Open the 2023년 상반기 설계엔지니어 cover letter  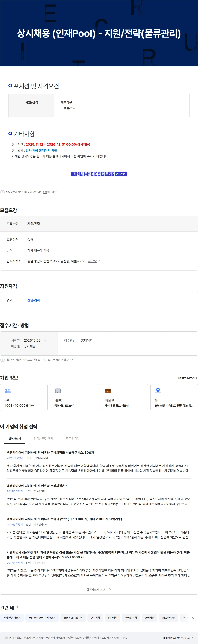pyautogui.click(x=99, y=461)
